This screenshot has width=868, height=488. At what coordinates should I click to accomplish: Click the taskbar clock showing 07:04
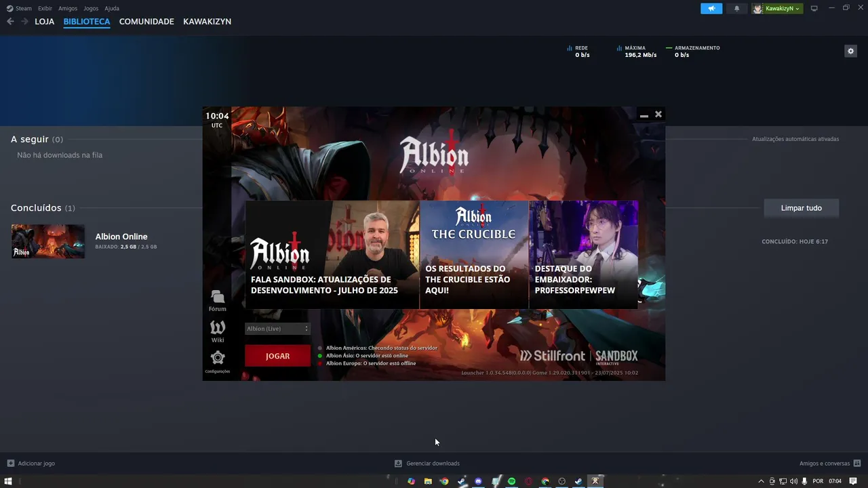coord(835,481)
